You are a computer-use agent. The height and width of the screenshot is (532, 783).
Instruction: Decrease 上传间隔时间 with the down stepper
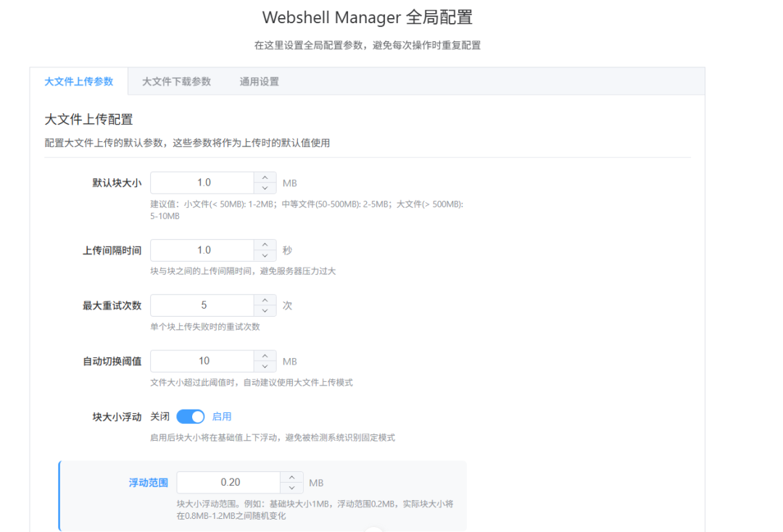tap(266, 254)
